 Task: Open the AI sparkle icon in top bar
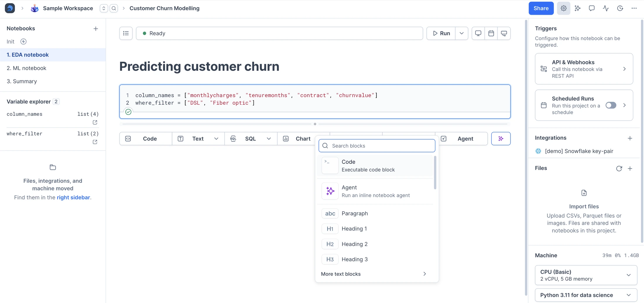tap(578, 8)
